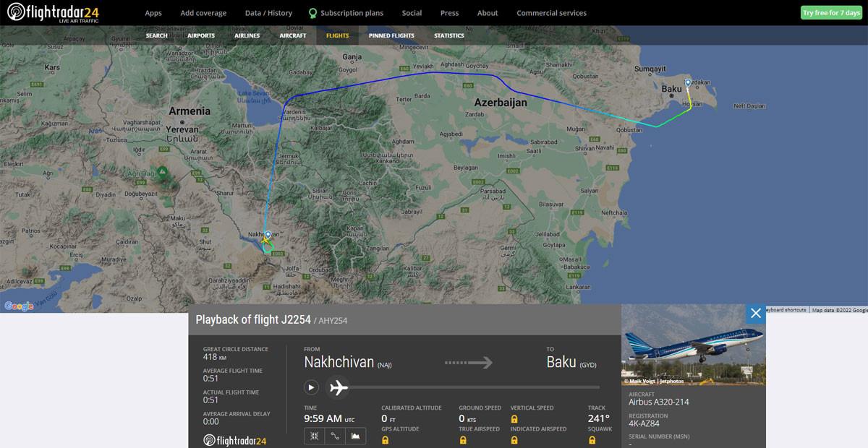
Task: Click the GPS altitude lock icon
Action: tap(385, 440)
